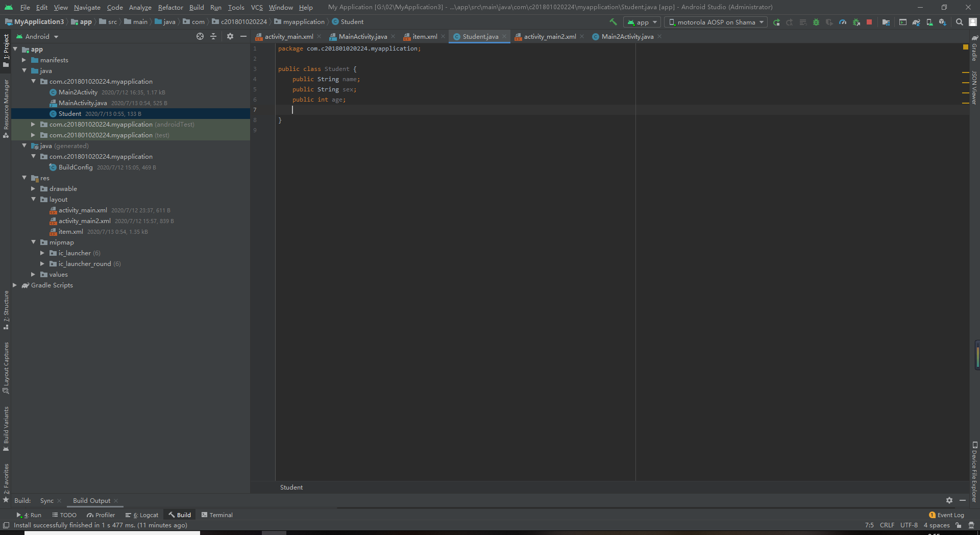Open the Profiler tool window button

pos(101,515)
